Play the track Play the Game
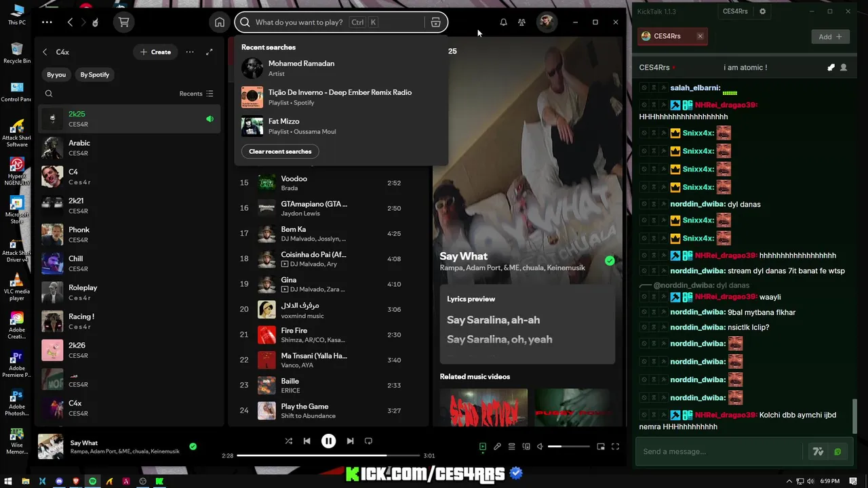The image size is (868, 488). click(x=329, y=411)
